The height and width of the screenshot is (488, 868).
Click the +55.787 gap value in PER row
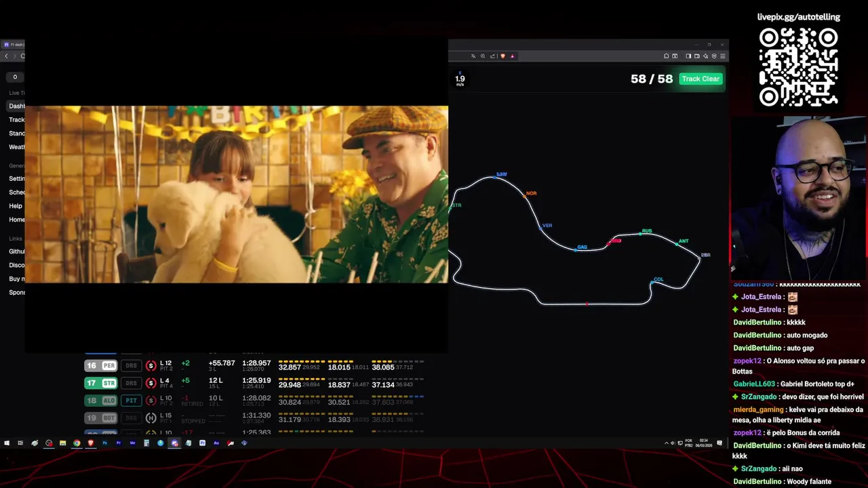tap(222, 363)
